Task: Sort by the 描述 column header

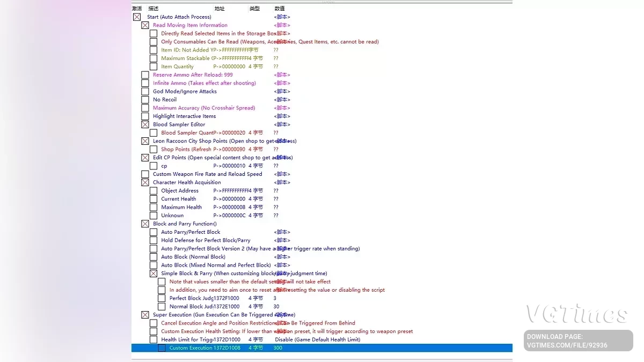Action: (x=153, y=9)
